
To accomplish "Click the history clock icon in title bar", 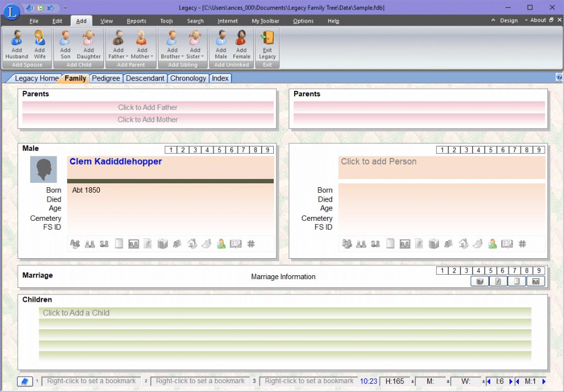I will click(41, 8).
